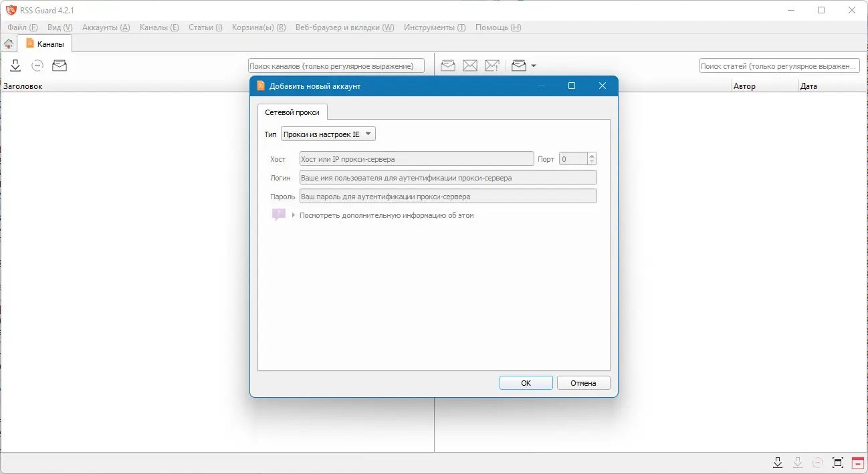Image resolution: width=868 pixels, height=474 pixels.
Task: Expand Посмотреть дополнительную информацию об этом
Action: (x=383, y=215)
